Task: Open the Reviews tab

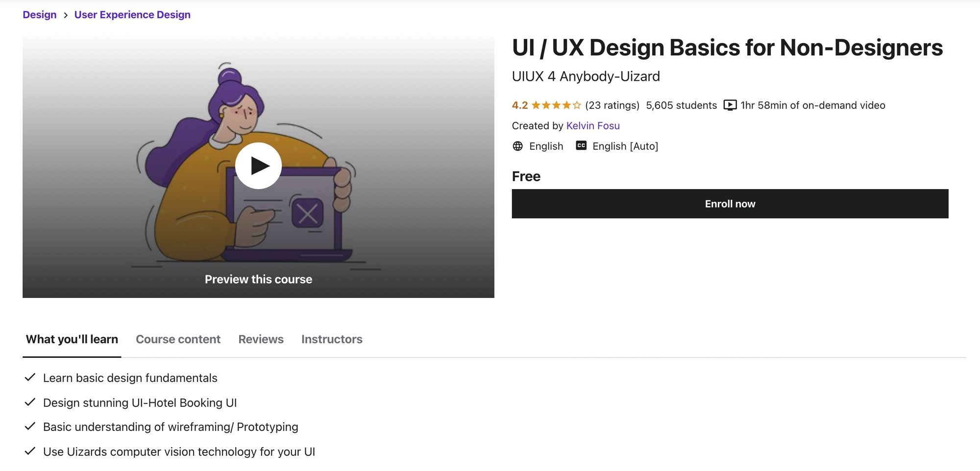Action: coord(260,339)
